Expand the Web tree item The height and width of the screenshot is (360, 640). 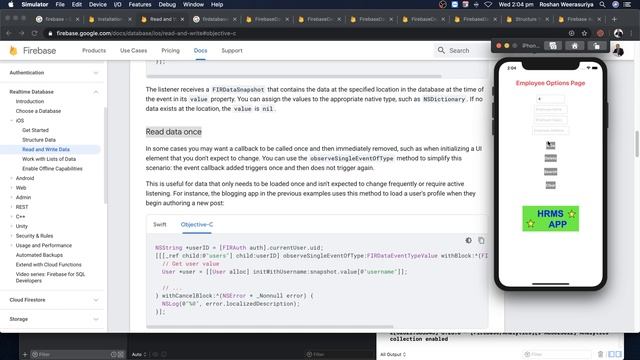click(11, 188)
